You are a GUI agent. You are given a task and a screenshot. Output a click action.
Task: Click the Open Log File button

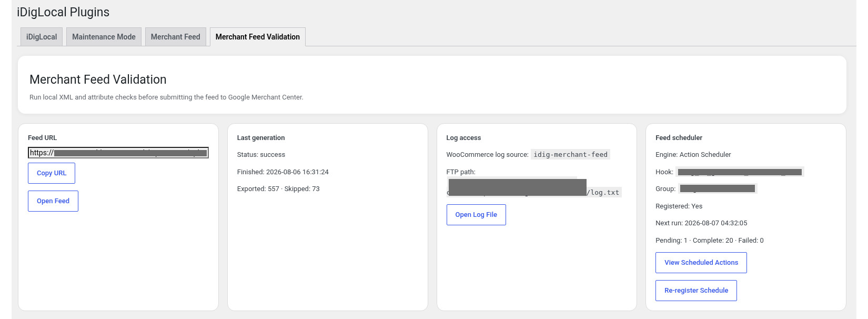(476, 215)
